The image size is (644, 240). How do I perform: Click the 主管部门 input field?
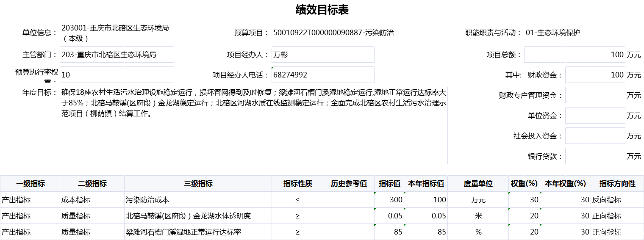pos(117,55)
